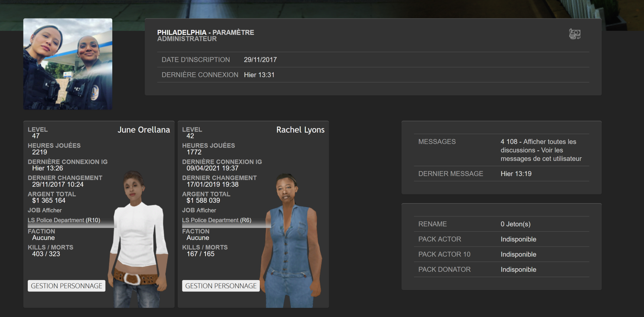Click the Date d'inscription label
Image resolution: width=644 pixels, height=317 pixels.
coord(196,60)
